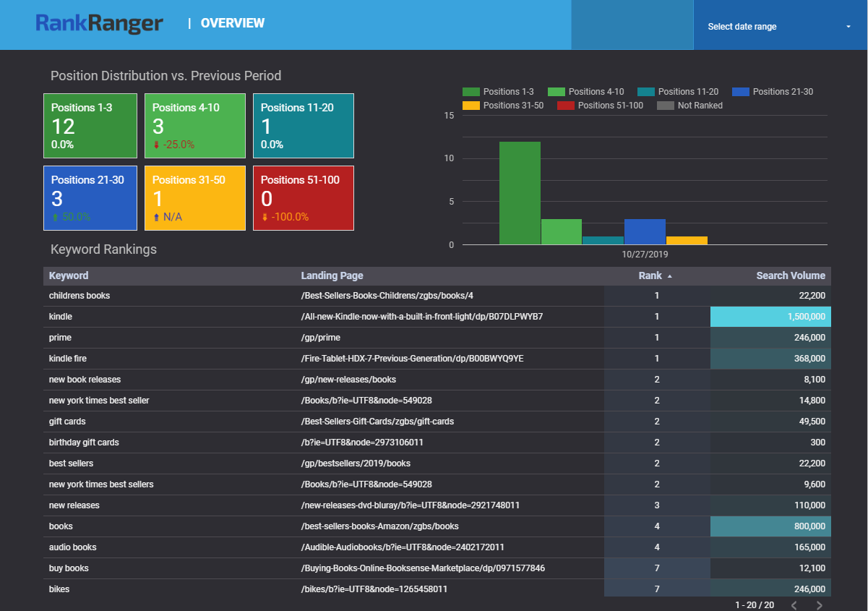Click the OVERVIEW tab title
This screenshot has height=611, width=868.
pyautogui.click(x=233, y=23)
